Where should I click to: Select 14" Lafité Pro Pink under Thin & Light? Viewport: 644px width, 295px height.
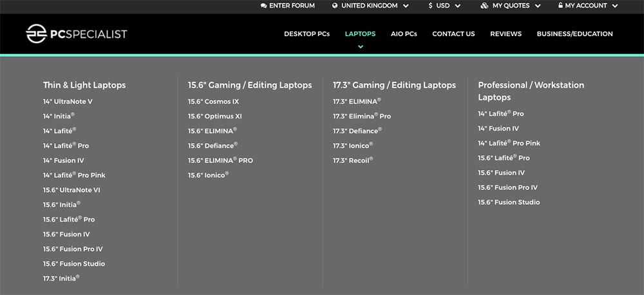tap(74, 175)
